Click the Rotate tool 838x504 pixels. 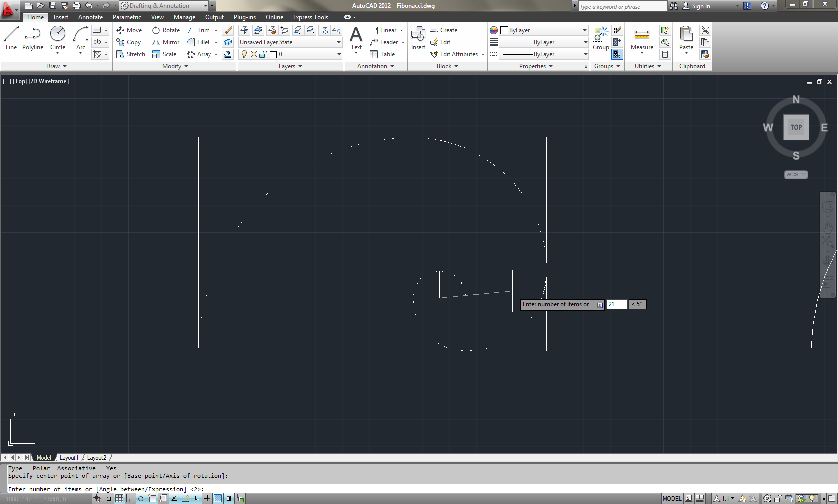tap(166, 30)
